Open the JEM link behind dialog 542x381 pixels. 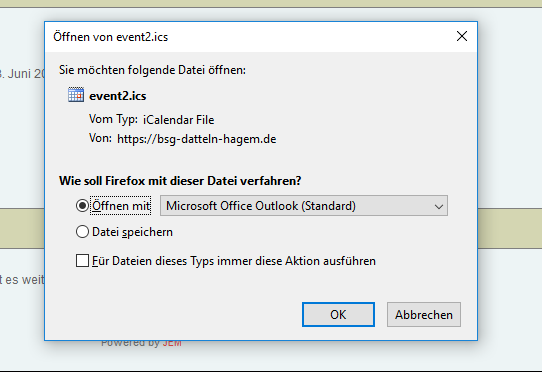tap(172, 344)
